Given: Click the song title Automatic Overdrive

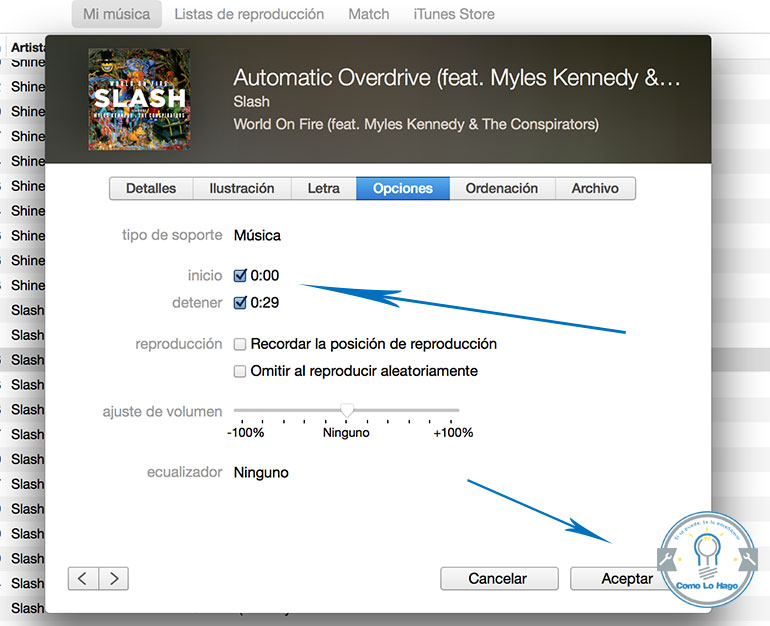Looking at the screenshot, I should 457,78.
